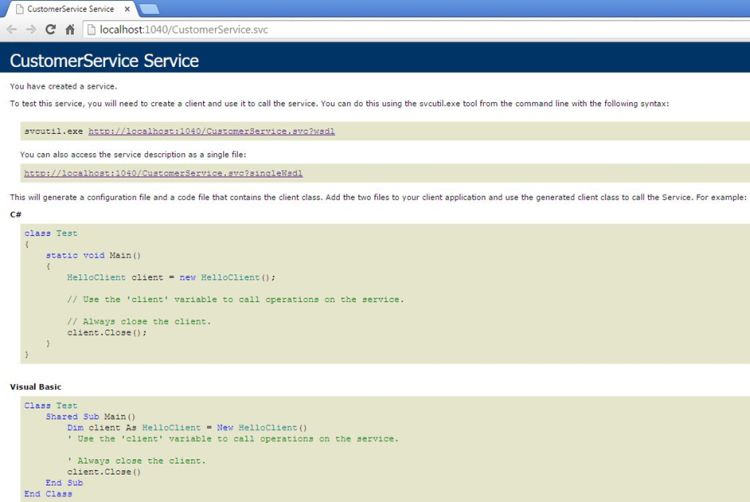Click the address bar URL field
Viewport: 750px width, 502px height.
coord(416,30)
